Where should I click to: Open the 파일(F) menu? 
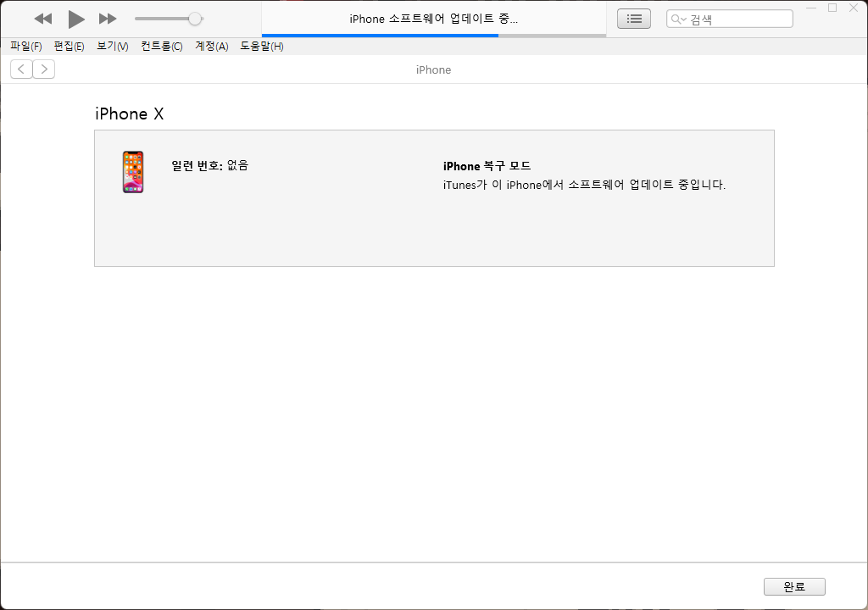tap(26, 47)
